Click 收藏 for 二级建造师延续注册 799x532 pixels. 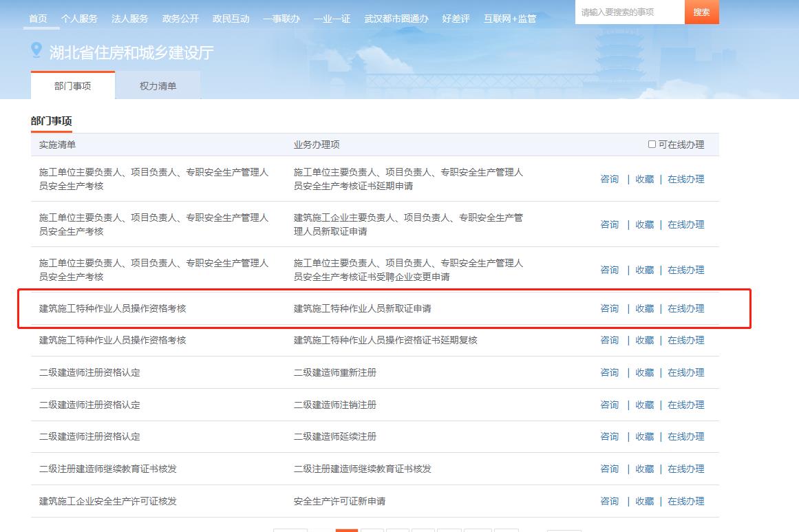coord(645,437)
